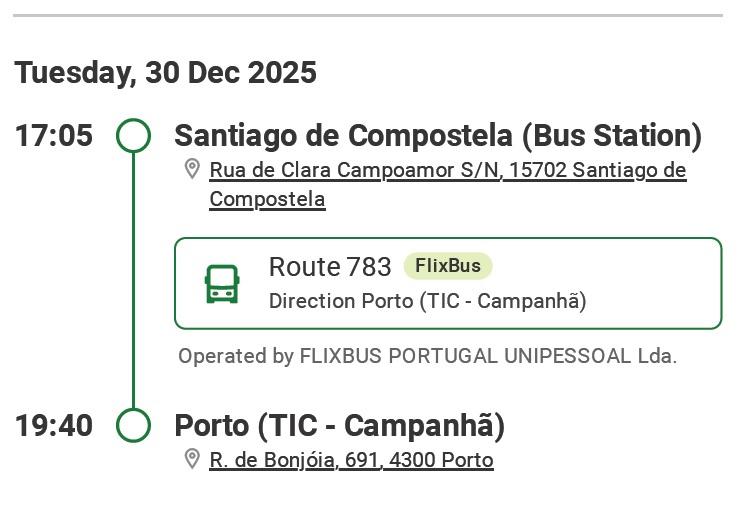Select the Porto (TIC - Campanhã) stop heading

[x=339, y=425]
